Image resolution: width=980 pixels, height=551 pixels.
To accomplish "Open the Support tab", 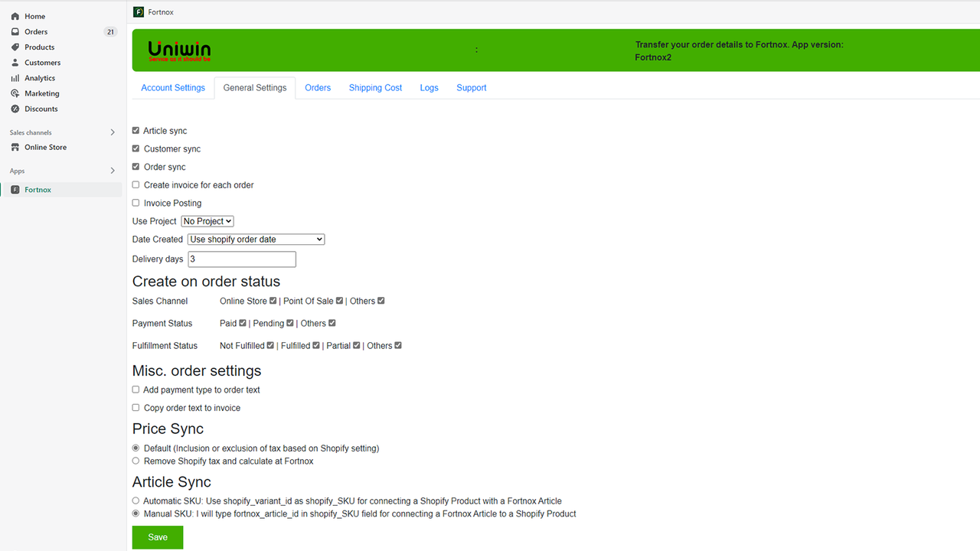I will point(472,88).
